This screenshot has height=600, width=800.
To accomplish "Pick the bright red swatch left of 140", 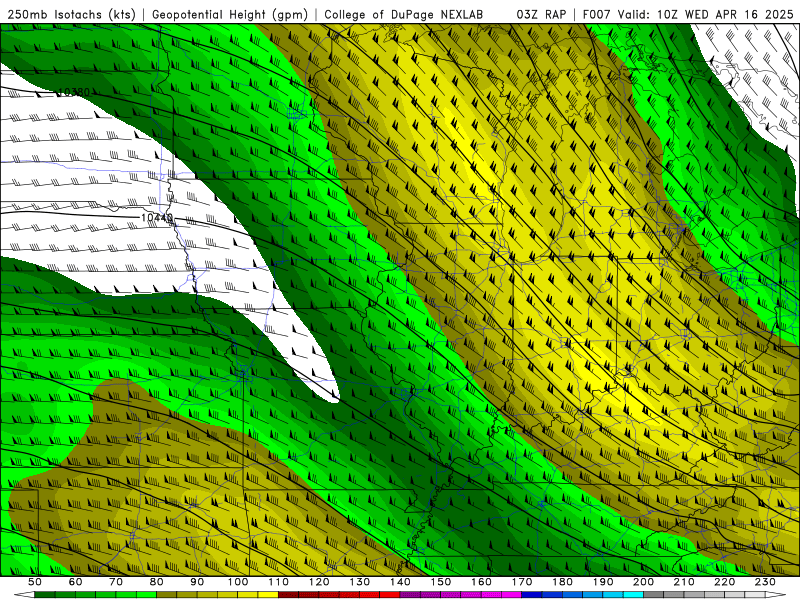I will tap(390, 594).
